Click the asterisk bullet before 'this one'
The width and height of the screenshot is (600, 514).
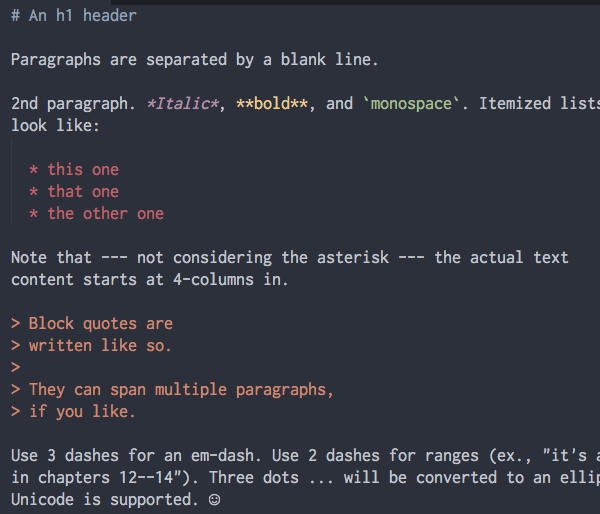coord(34,169)
